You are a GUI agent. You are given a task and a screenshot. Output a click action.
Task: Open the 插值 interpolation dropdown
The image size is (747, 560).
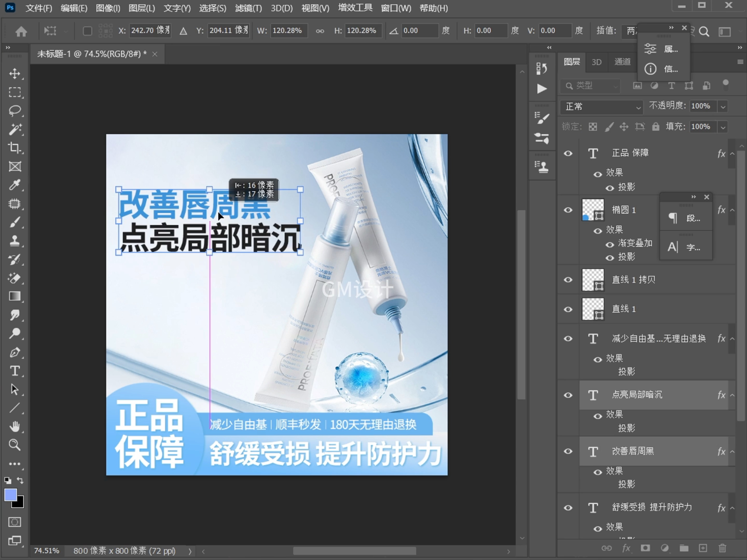coord(630,31)
